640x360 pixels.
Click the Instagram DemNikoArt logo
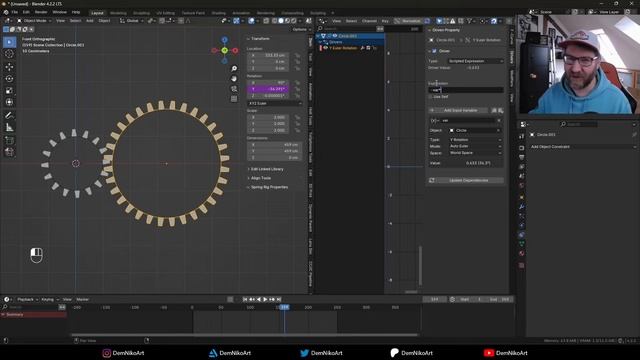pos(107,353)
